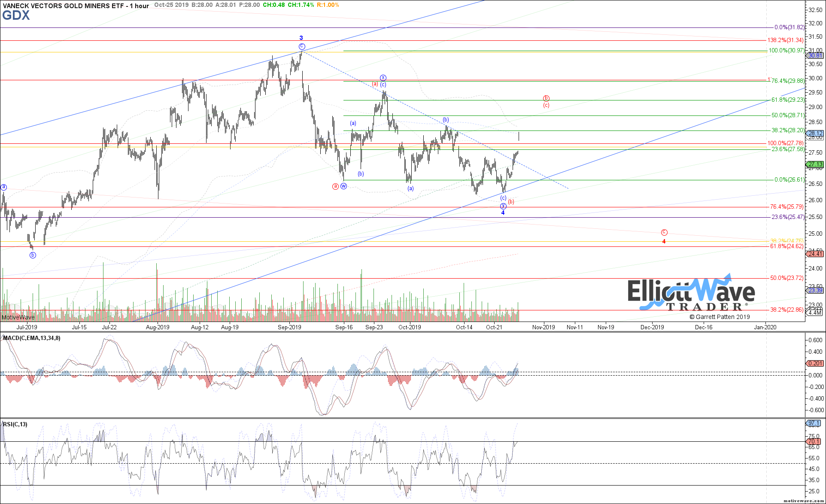Screen dimensions: 826x504
Task: Click the red circled b wave label
Action: point(546,98)
